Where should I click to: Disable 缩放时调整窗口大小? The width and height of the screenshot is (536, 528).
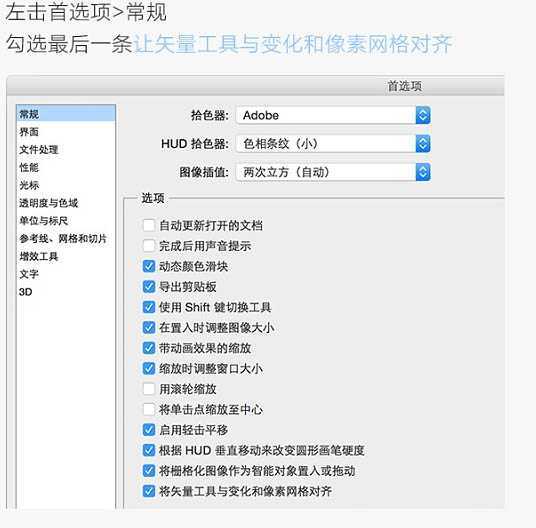(149, 368)
